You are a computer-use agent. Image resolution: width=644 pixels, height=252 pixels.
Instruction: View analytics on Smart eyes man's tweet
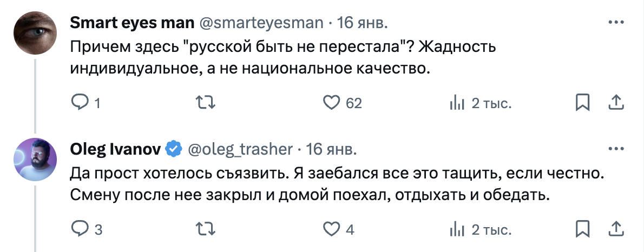point(457,102)
